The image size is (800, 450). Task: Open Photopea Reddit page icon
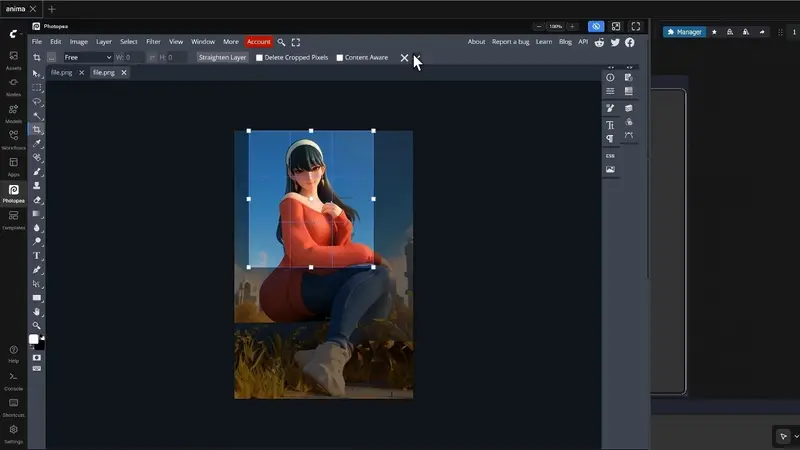[599, 42]
